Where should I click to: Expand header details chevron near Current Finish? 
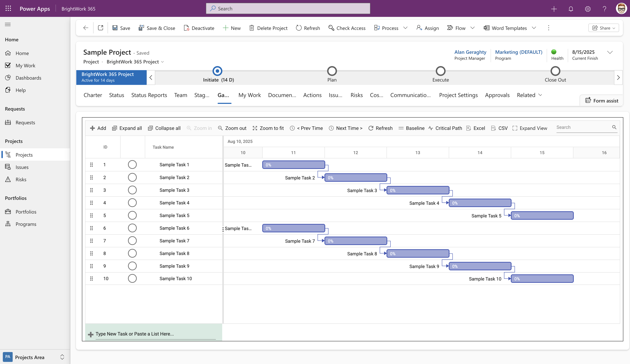610,52
